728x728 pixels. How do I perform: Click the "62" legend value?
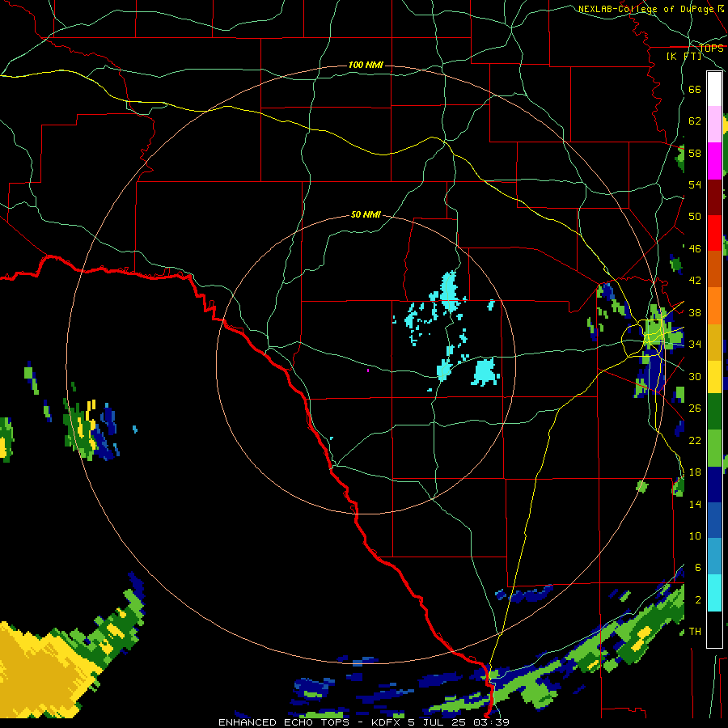695,121
